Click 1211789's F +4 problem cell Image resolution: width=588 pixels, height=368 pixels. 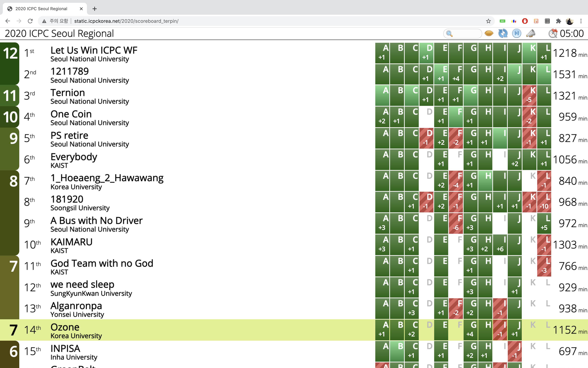(456, 74)
